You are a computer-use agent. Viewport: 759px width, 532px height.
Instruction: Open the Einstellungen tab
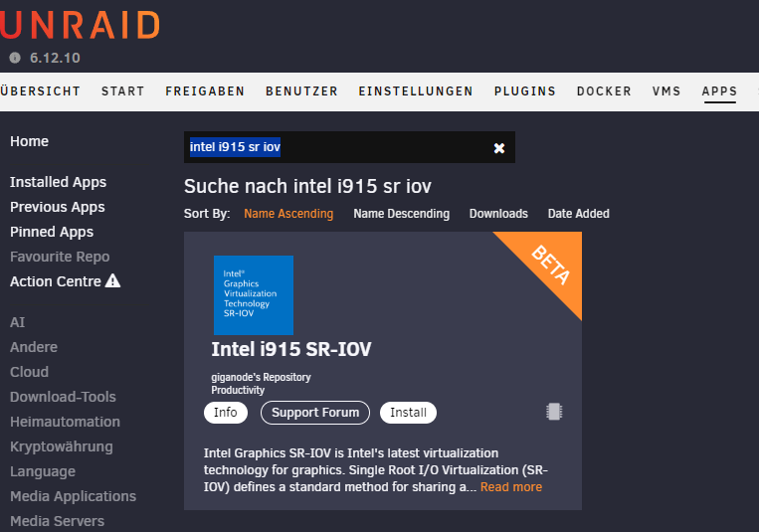416,91
